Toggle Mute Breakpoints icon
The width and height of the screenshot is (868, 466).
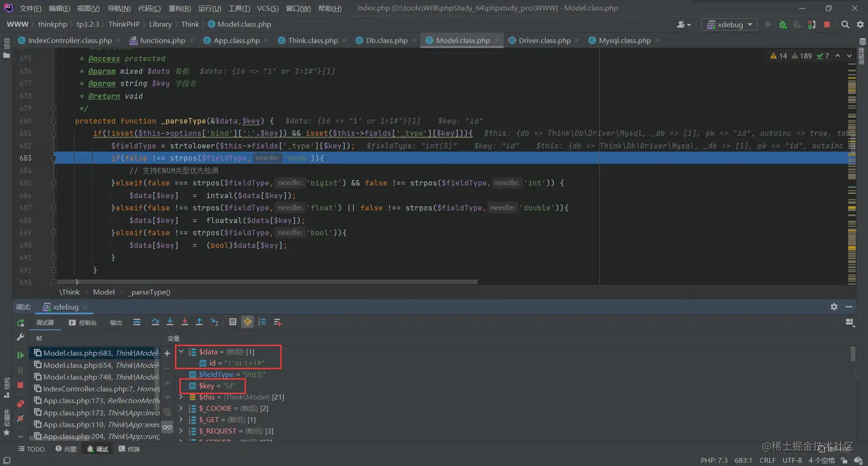21,418
